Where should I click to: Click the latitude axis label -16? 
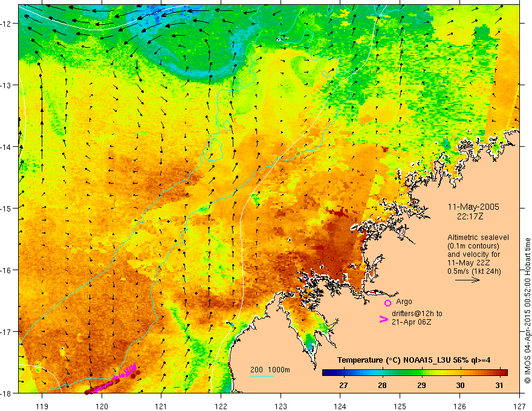click(7, 270)
